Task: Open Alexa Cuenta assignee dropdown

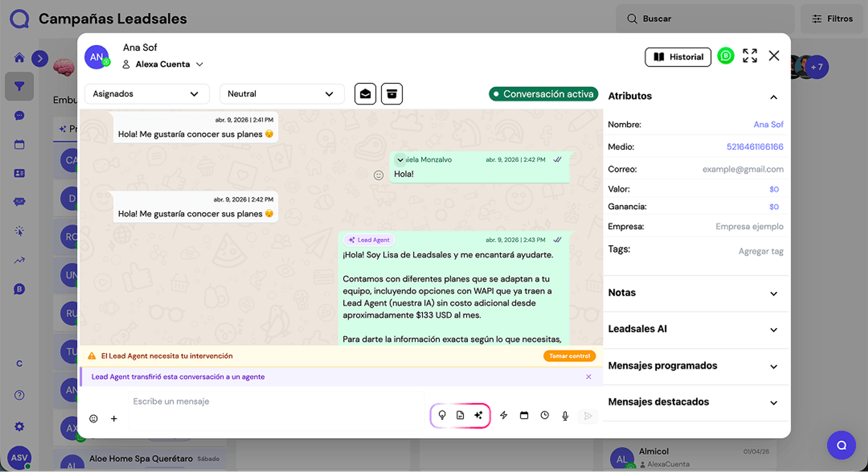Action: click(163, 64)
